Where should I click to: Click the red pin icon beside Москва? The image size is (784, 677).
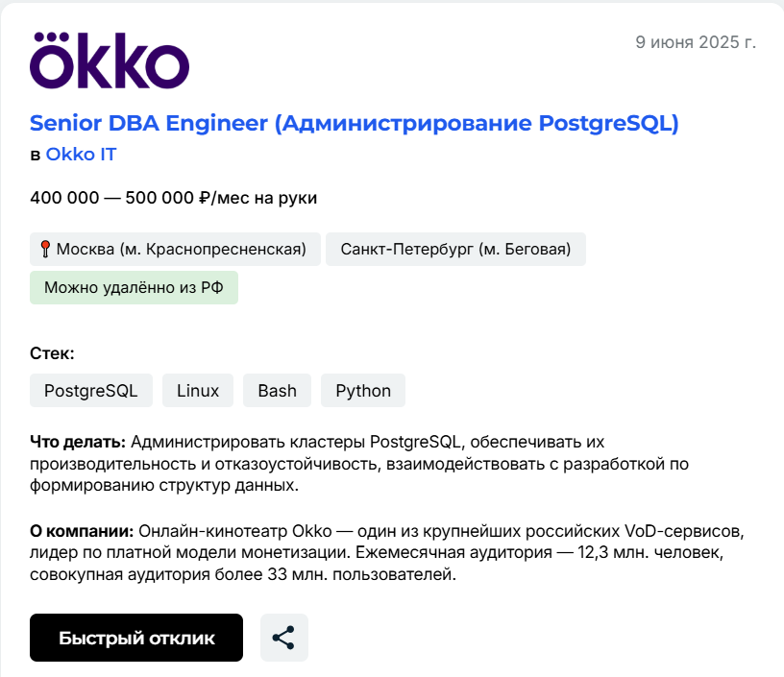tap(45, 250)
